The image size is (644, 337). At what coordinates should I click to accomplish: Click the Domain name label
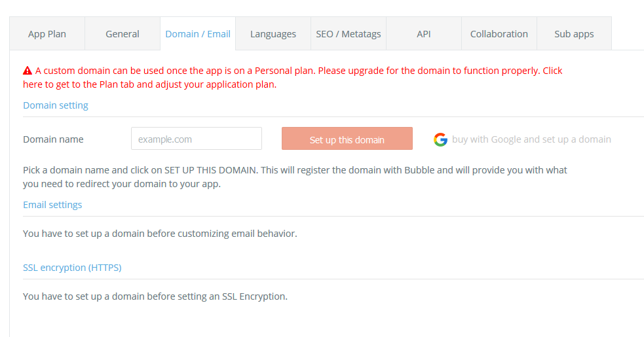click(53, 139)
